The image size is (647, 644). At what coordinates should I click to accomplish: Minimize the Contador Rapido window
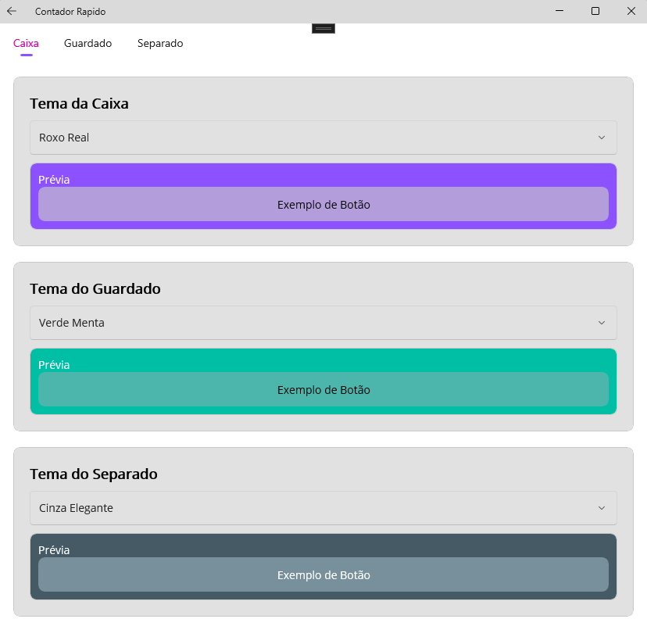coord(559,12)
